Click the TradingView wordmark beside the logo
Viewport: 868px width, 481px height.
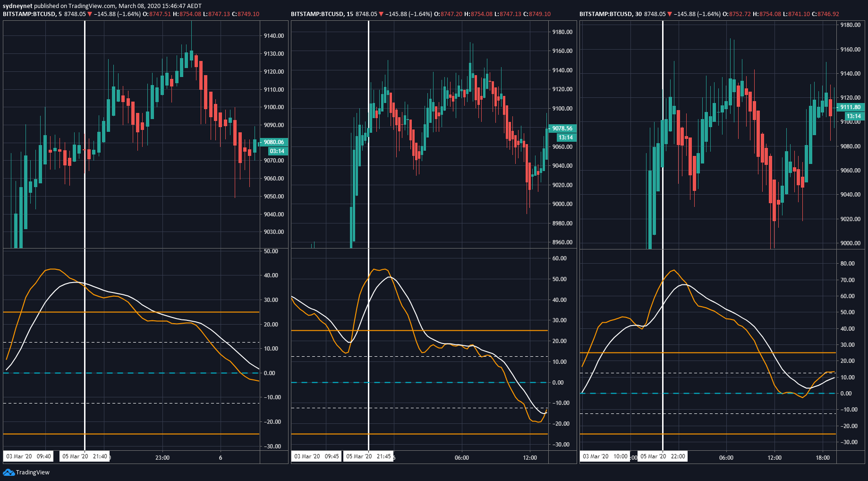tap(33, 472)
